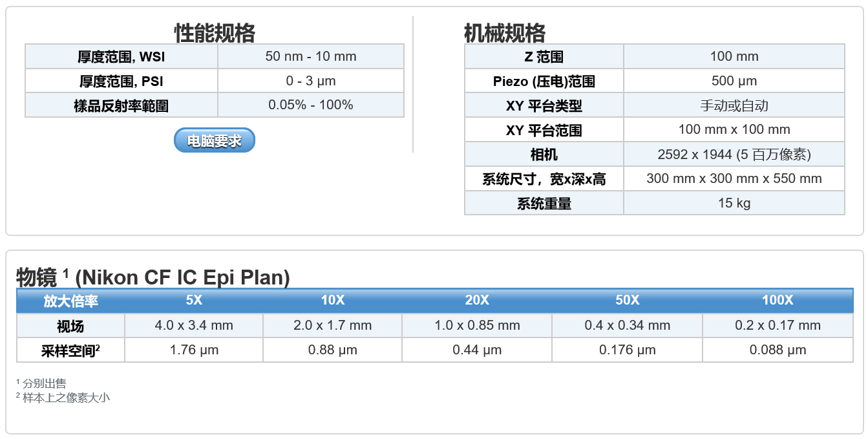Click the 机械规格 heading

504,32
